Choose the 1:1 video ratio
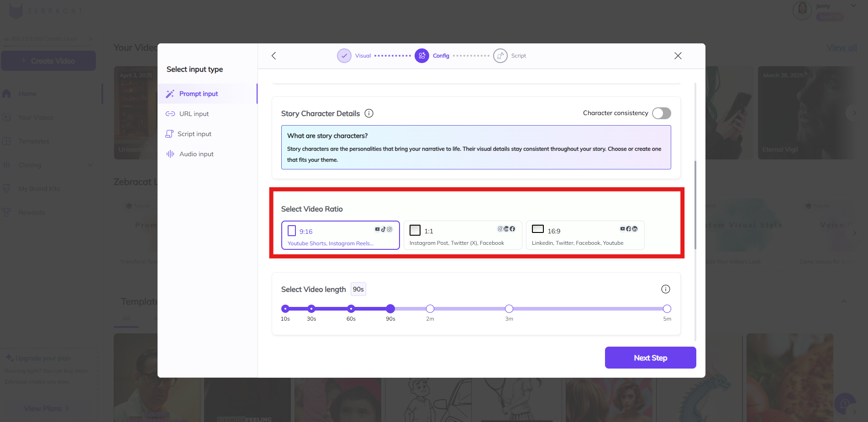 pos(463,235)
